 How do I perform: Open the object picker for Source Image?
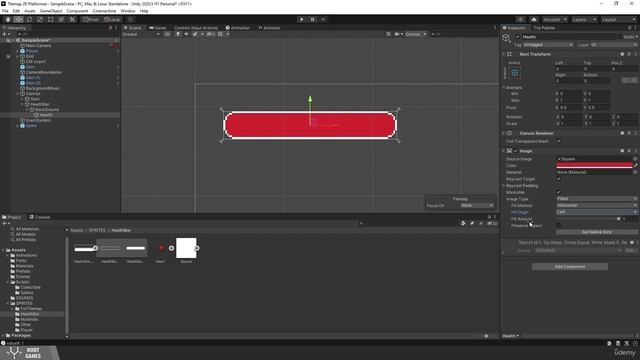click(635, 159)
